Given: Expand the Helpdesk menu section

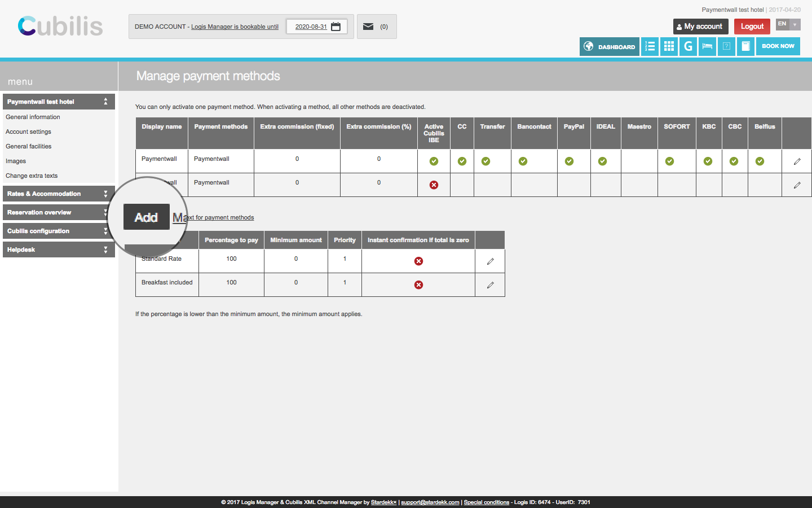Looking at the screenshot, I should 59,249.
